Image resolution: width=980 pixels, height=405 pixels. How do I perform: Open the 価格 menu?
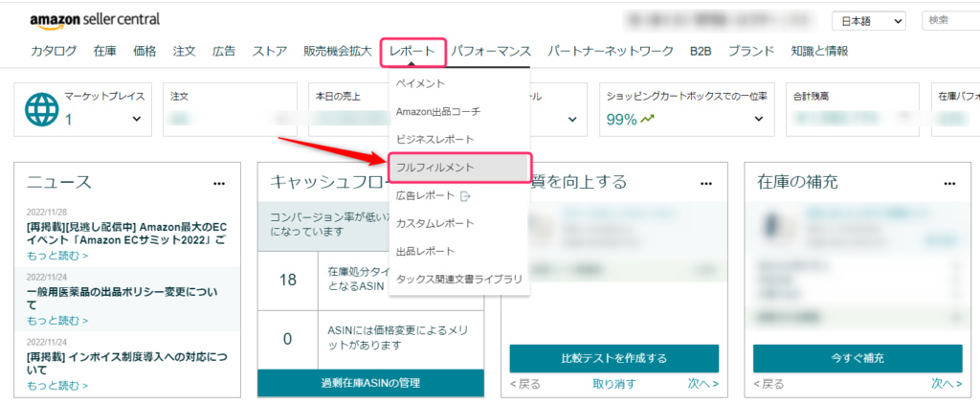[145, 52]
